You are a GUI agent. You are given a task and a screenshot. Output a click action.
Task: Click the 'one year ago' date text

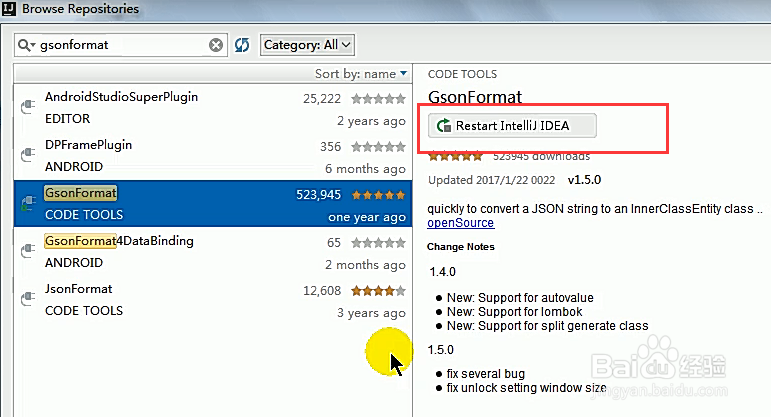point(367,217)
